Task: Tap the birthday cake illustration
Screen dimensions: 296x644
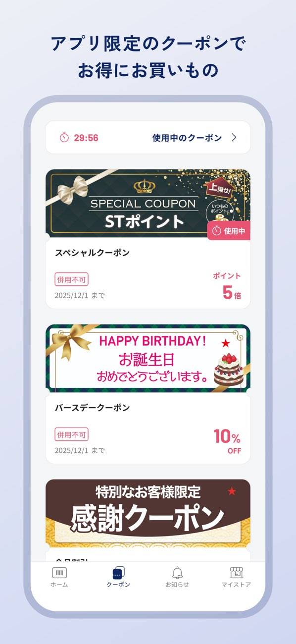Action: [228, 369]
